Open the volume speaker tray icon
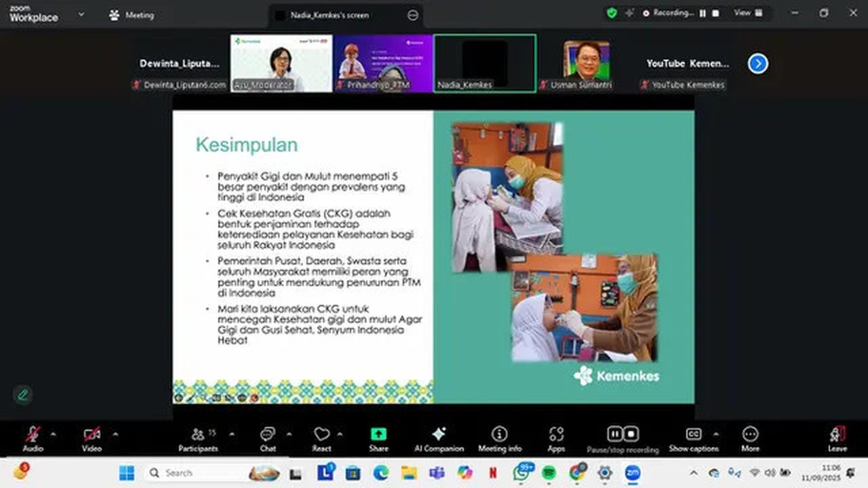This screenshot has width=868, height=488. 770,473
